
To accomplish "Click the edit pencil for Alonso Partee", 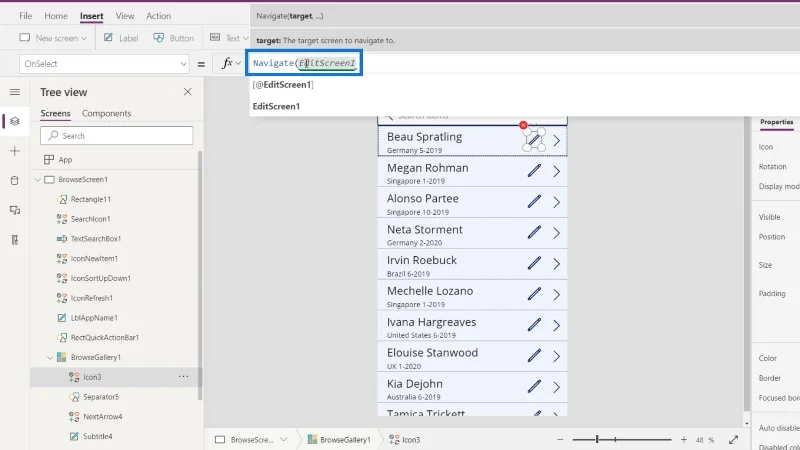I will pyautogui.click(x=534, y=202).
